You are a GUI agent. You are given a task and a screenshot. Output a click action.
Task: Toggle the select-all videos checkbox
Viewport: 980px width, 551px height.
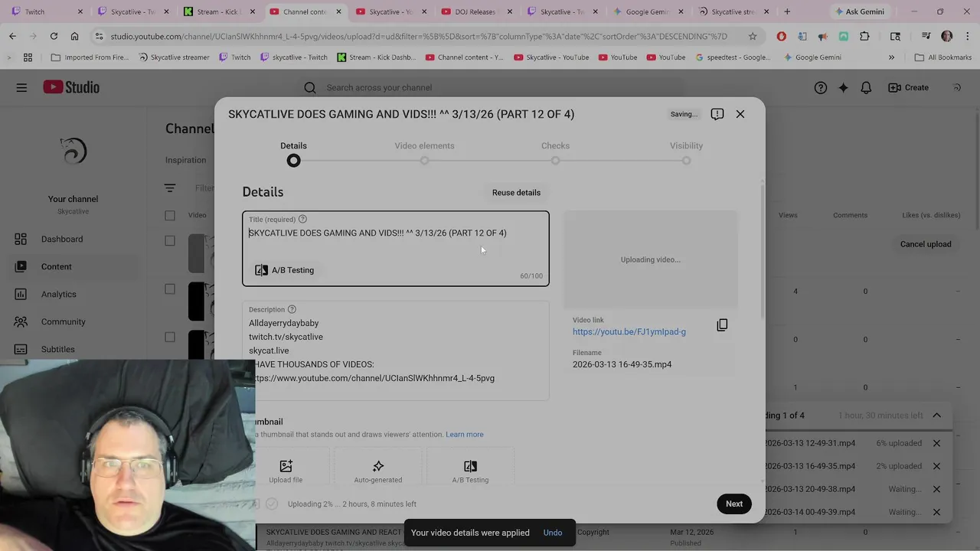[170, 216]
